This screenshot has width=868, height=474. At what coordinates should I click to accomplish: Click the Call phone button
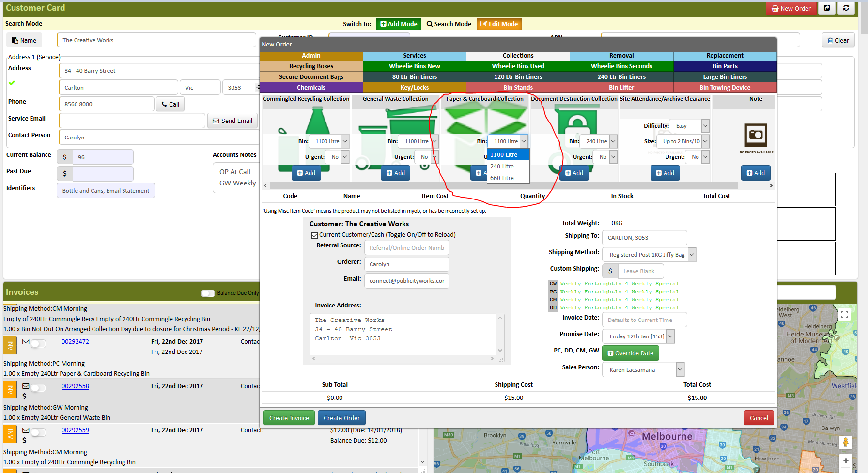point(170,104)
